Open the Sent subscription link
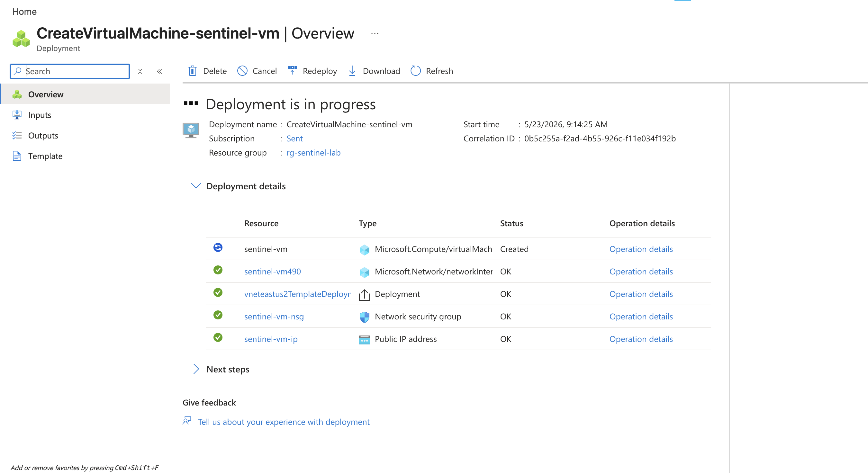This screenshot has height=473, width=868. click(294, 138)
